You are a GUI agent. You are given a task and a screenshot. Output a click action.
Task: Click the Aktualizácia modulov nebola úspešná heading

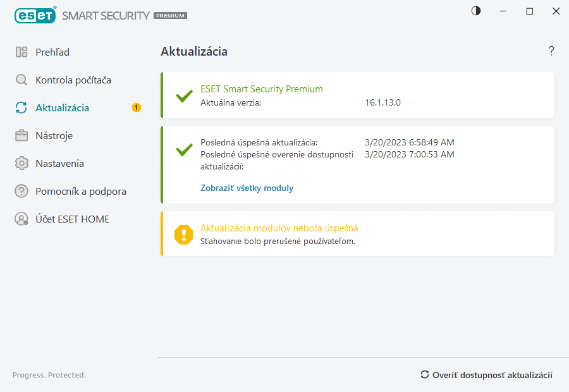pos(279,228)
